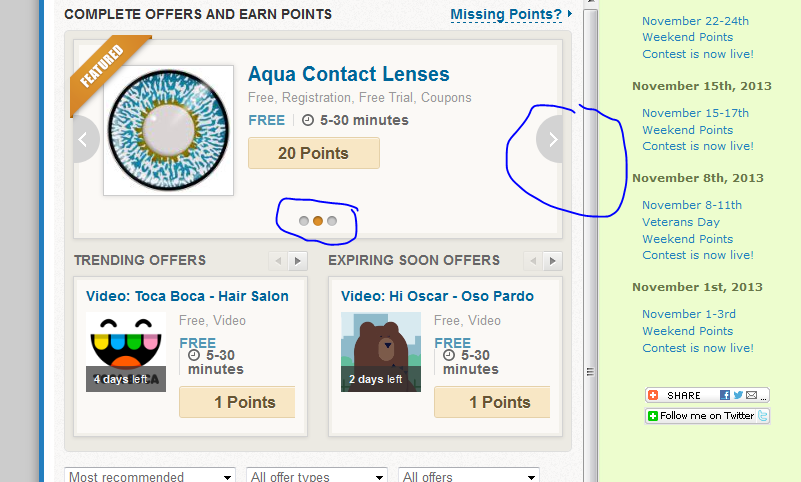Click the 20 Points button
This screenshot has width=801, height=482.
point(313,153)
